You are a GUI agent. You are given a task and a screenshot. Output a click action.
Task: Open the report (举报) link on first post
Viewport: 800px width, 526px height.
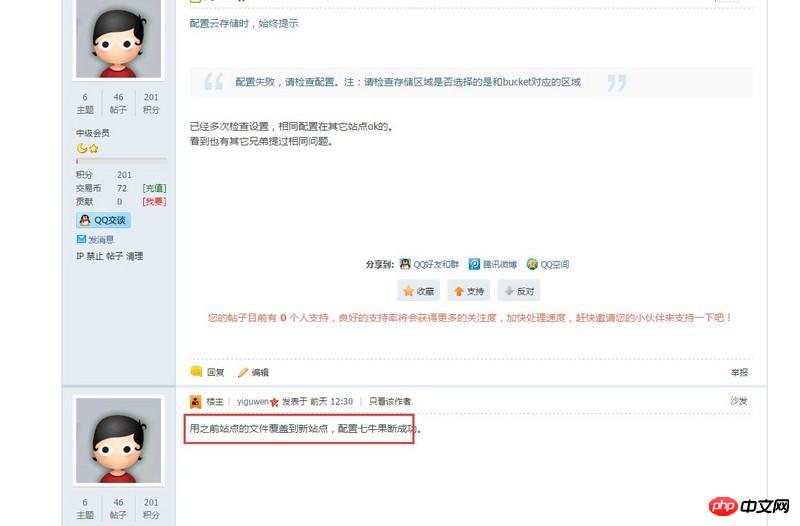pos(739,372)
